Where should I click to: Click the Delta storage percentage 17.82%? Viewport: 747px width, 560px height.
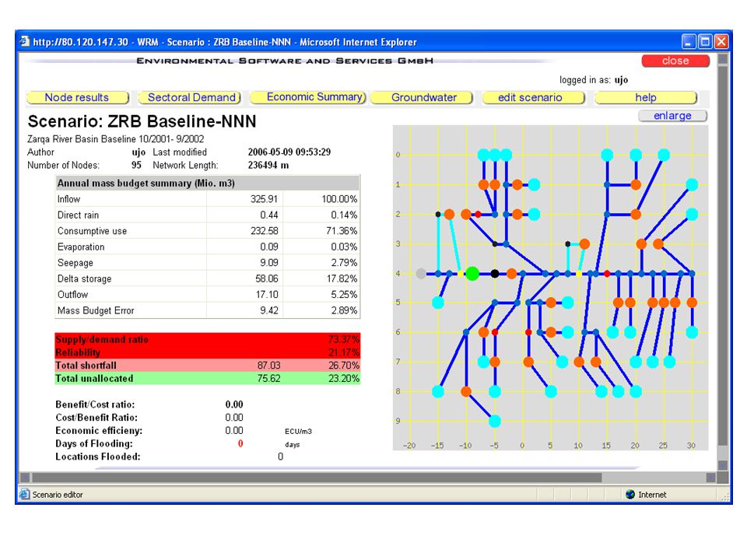pos(342,278)
